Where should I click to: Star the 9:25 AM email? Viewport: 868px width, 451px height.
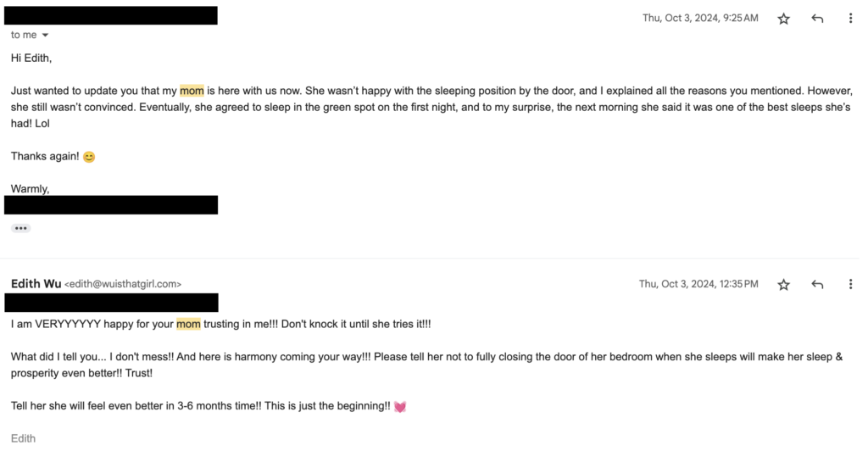click(x=783, y=19)
